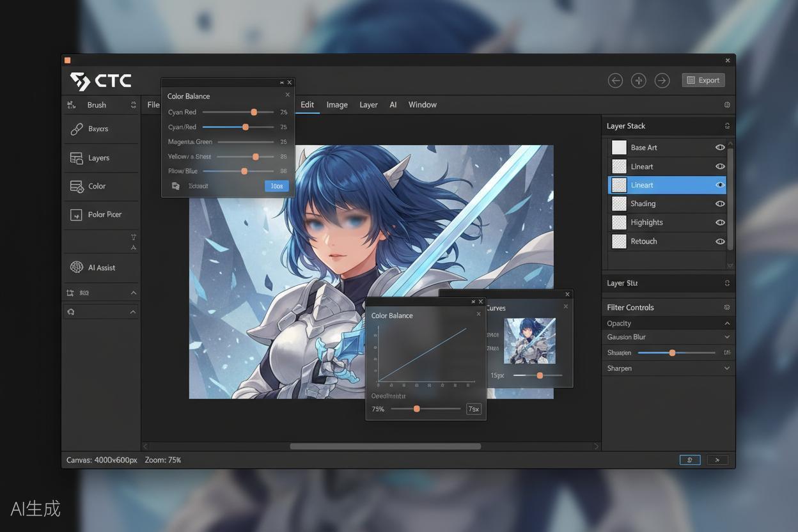Open the AI Assist brain icon
Viewport: 798px width, 532px height.
pyautogui.click(x=77, y=267)
